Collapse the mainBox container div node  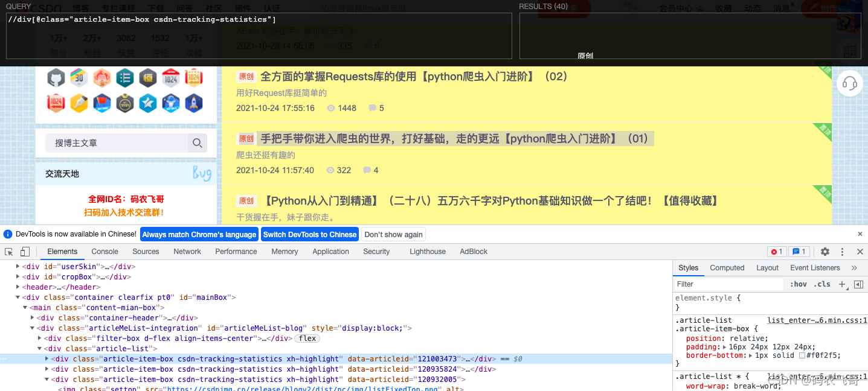pyautogui.click(x=18, y=297)
